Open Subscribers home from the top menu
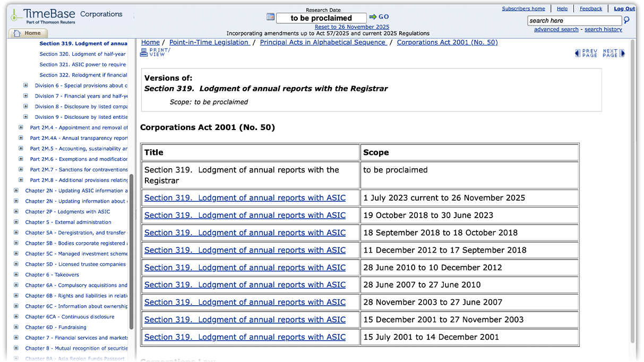The image size is (644, 362). pyautogui.click(x=523, y=8)
